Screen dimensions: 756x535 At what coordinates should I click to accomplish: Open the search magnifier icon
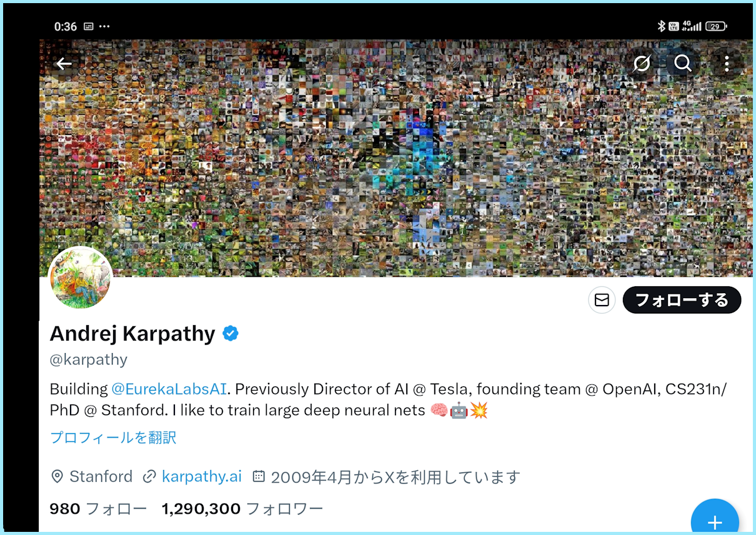click(x=683, y=63)
